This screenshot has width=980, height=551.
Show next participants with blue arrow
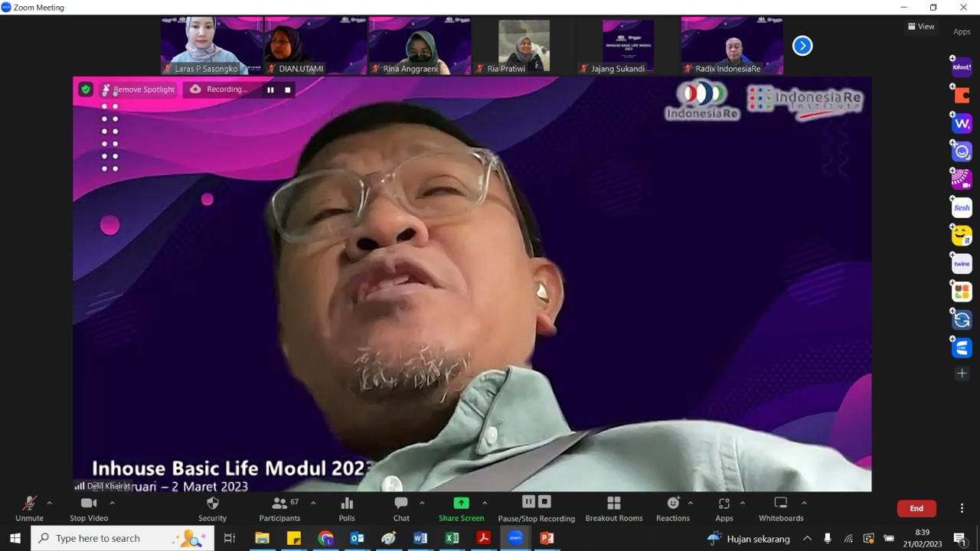click(802, 46)
